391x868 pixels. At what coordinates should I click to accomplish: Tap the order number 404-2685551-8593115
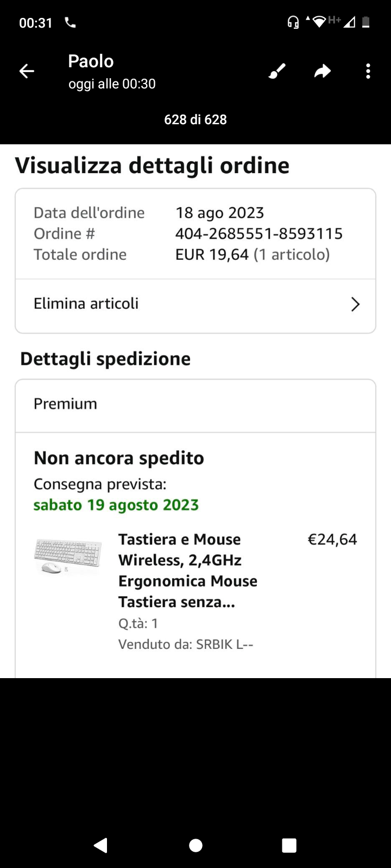[x=259, y=234]
